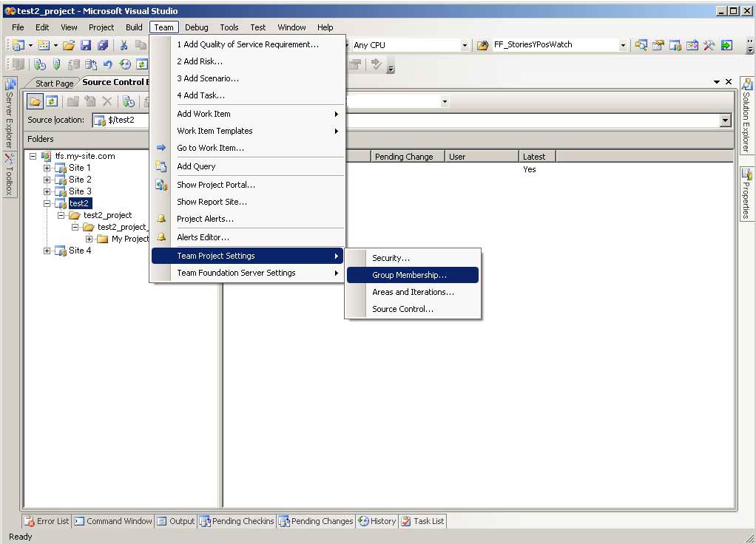Click the Cut scissors icon
Screen dimensions: 756x544
click(x=124, y=45)
